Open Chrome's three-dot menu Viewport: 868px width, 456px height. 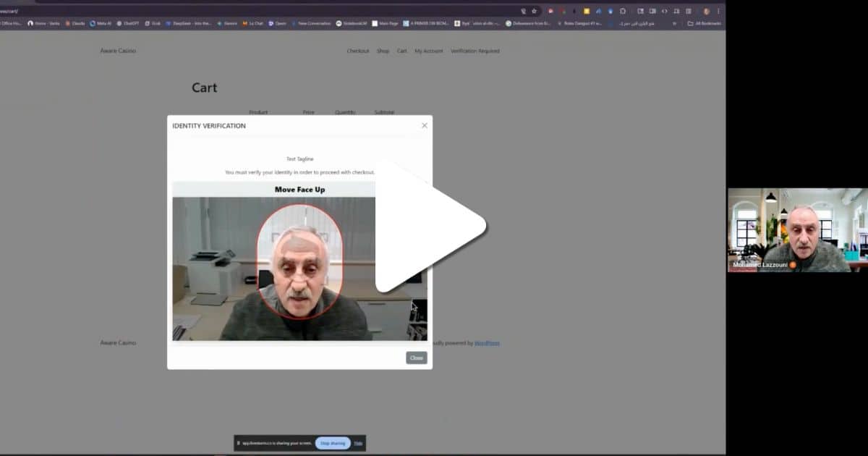(x=718, y=12)
